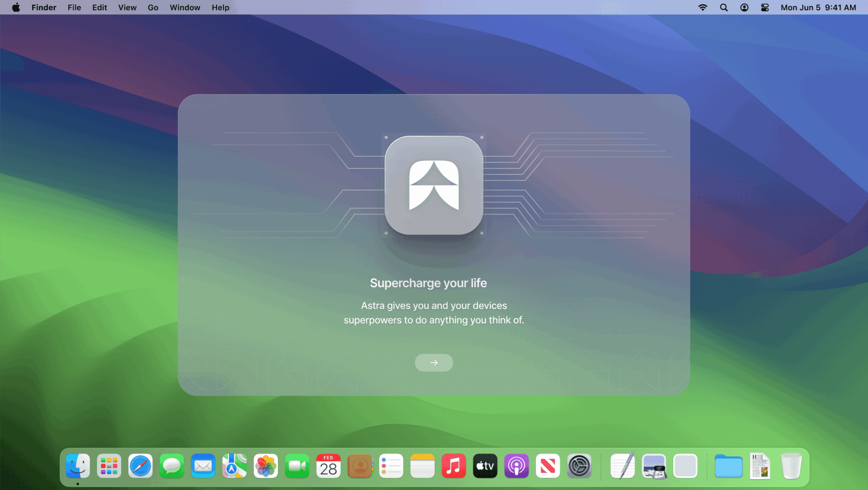Open the File menu
The width and height of the screenshot is (868, 490).
point(74,7)
